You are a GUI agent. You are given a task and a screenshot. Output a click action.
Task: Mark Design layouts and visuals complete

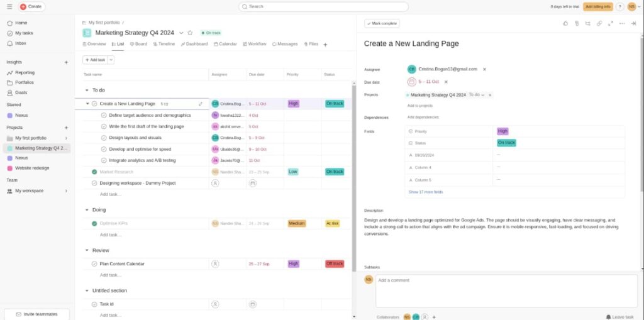point(104,138)
